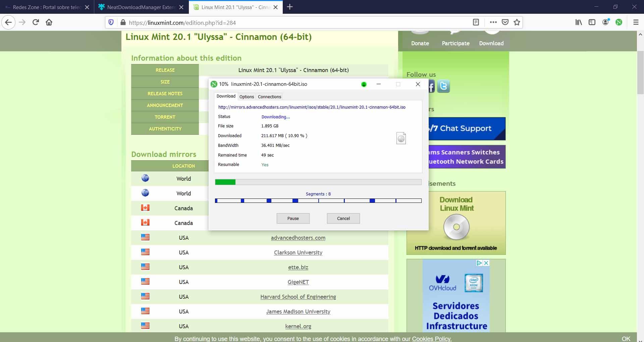Reload the current page

coord(36,22)
